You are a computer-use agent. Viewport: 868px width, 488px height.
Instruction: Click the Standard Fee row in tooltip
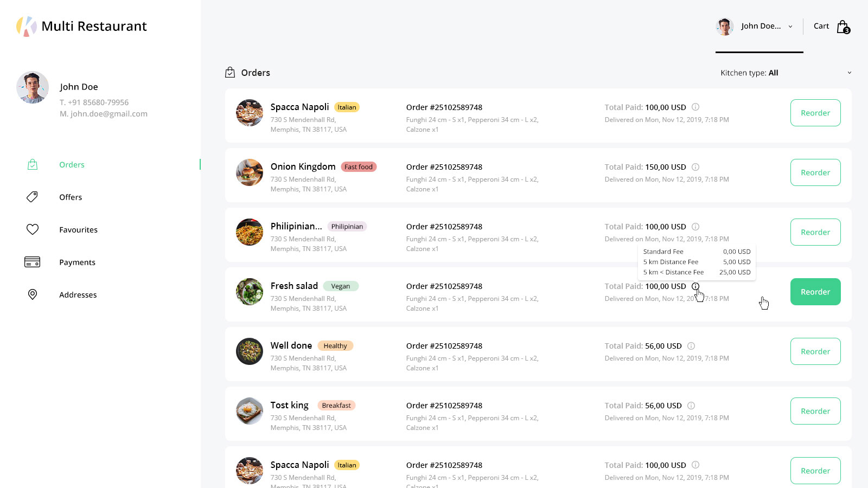pos(697,252)
